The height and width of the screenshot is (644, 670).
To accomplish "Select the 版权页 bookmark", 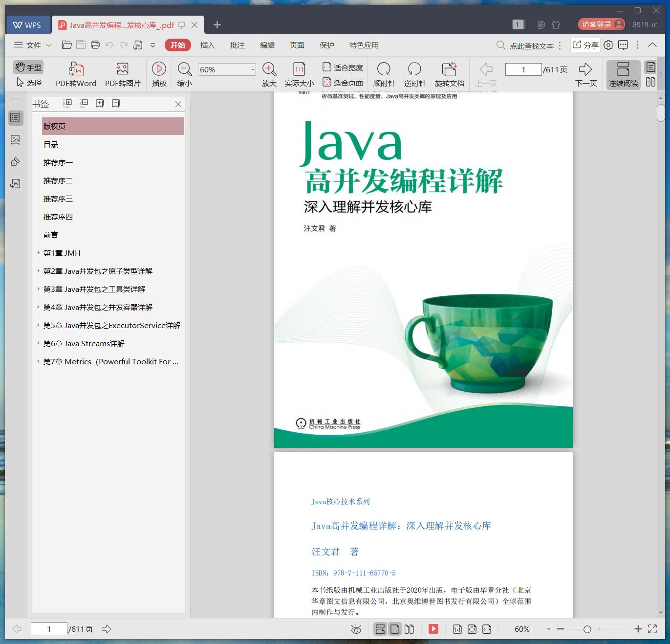I will coord(113,126).
